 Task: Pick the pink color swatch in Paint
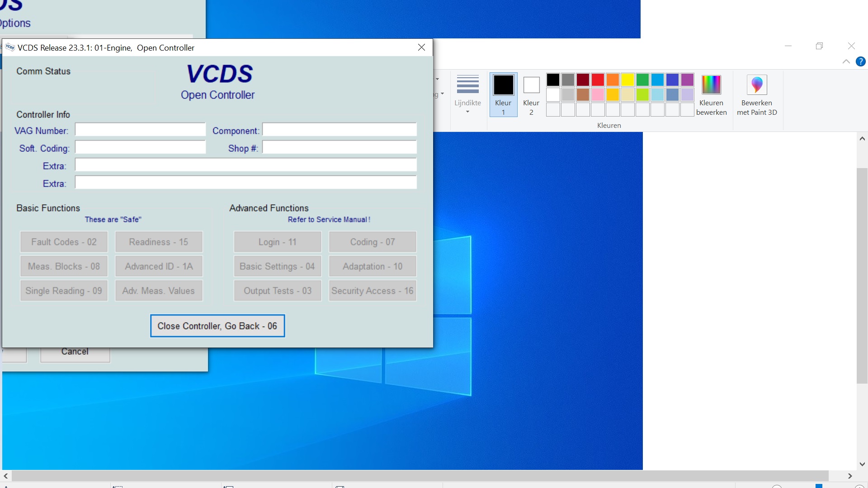(x=598, y=94)
